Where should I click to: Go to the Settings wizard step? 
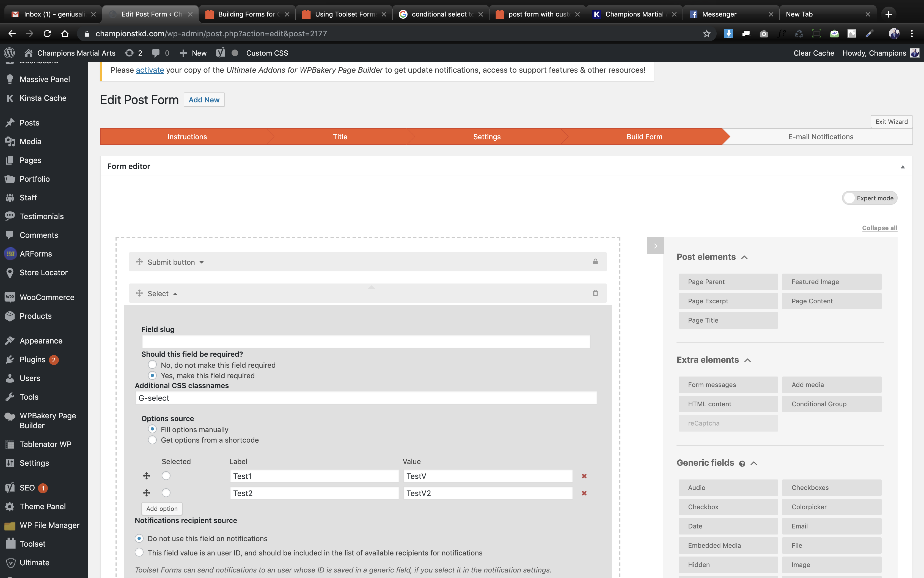(x=487, y=137)
